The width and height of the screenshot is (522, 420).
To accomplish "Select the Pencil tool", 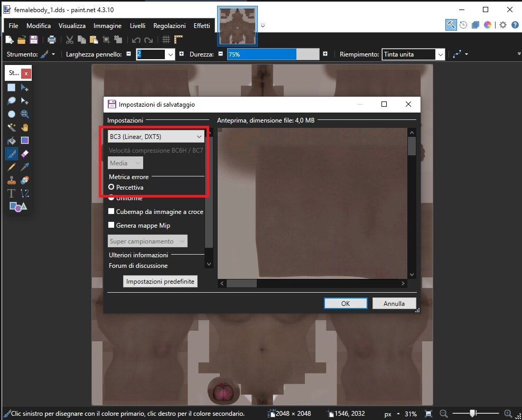I will coord(11,167).
